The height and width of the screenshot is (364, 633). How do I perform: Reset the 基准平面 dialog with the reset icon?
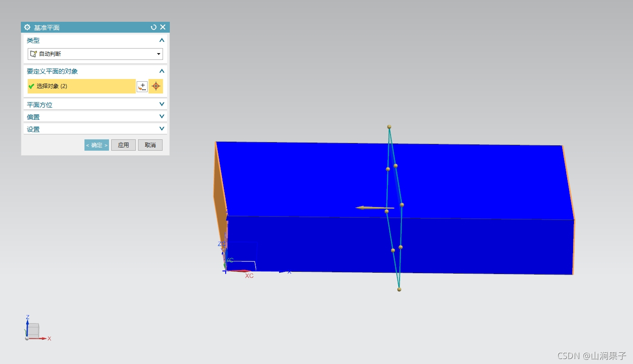tap(153, 27)
